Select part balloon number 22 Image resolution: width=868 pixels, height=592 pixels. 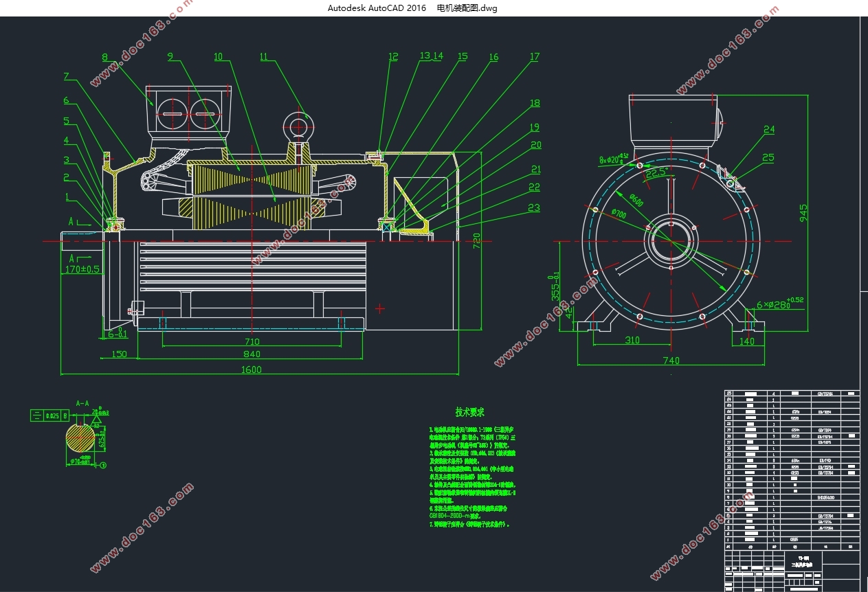coord(534,187)
